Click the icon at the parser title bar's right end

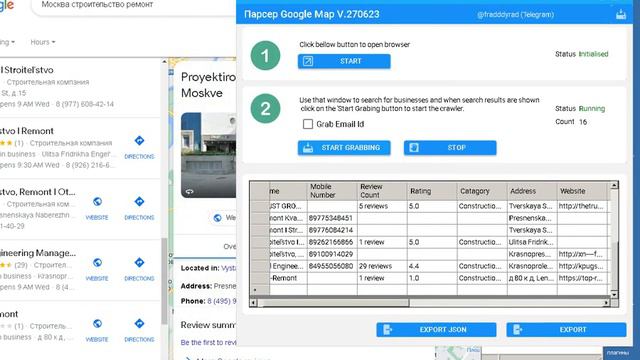621,15
